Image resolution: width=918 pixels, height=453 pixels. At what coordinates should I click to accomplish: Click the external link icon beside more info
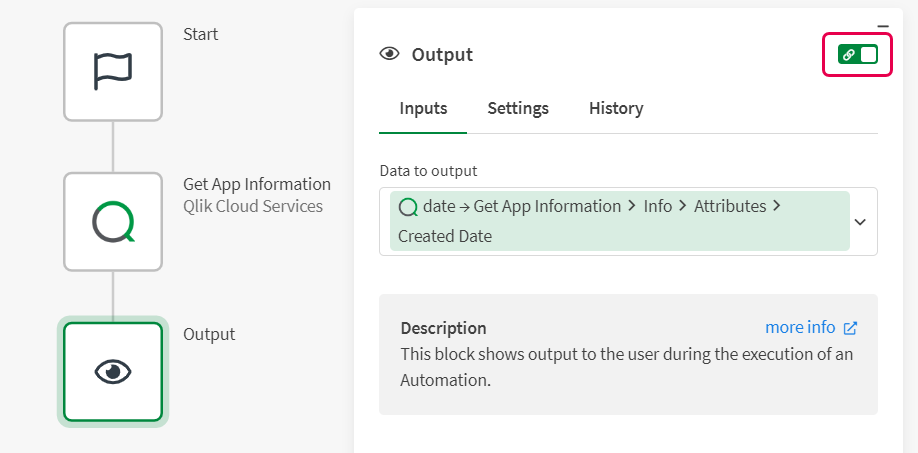pos(851,328)
